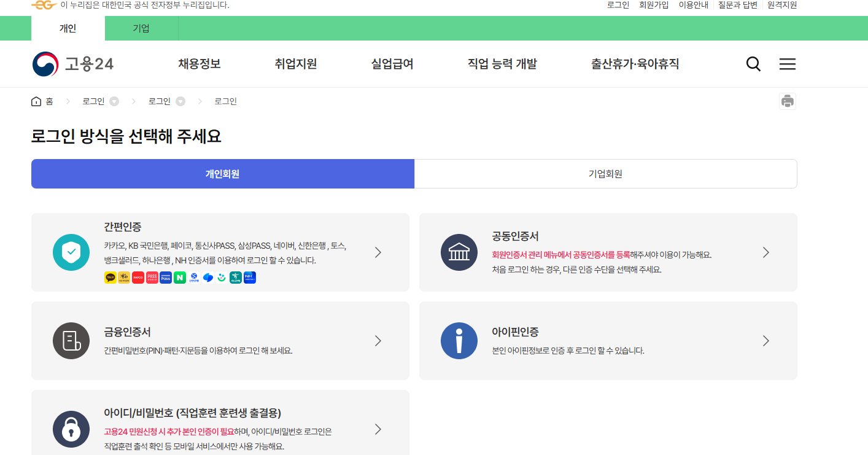Screen dimensions: 868x455
Task: Pick the Toss authentication icon
Action: (x=208, y=278)
